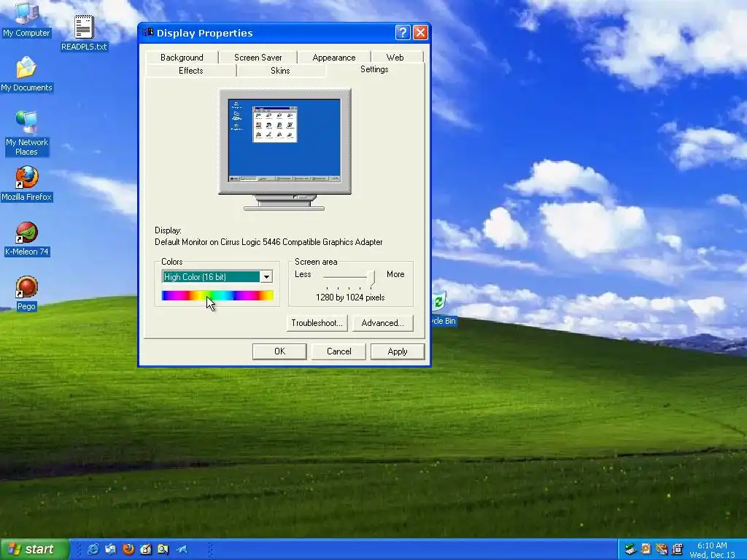
Task: Click the magnifier quick launch icon
Action: coord(163,549)
